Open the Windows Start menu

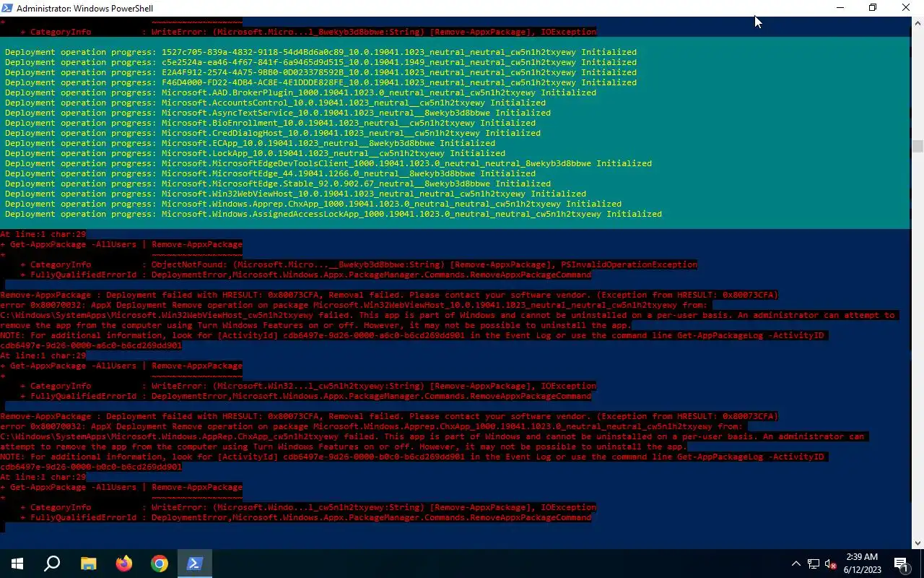(17, 564)
